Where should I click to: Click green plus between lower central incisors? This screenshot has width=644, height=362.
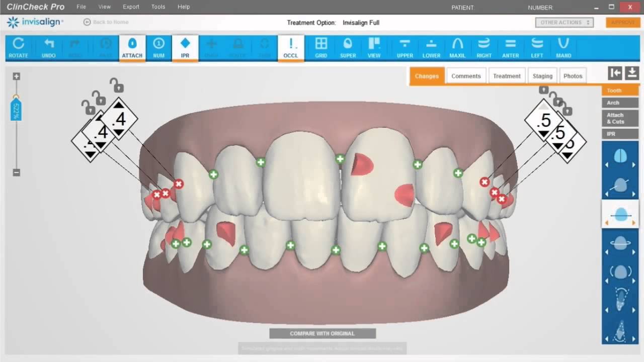(x=336, y=250)
